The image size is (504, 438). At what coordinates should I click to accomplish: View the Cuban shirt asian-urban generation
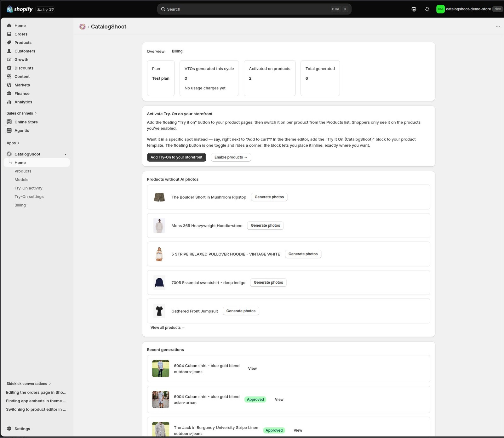pos(279,399)
